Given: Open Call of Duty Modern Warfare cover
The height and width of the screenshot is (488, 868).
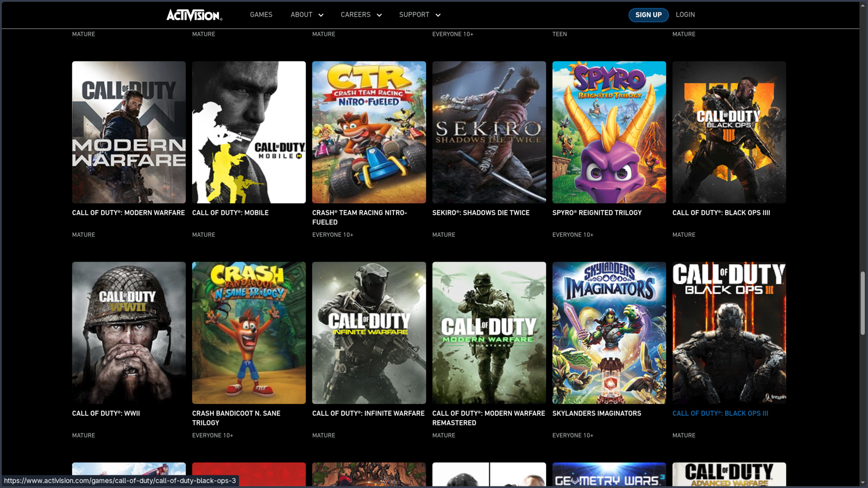Looking at the screenshot, I should (x=129, y=132).
